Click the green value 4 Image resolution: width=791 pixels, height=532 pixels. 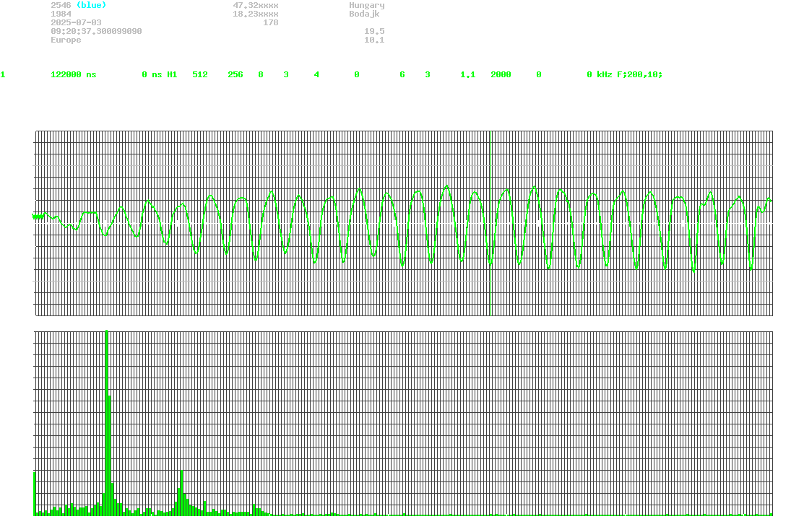click(316, 74)
